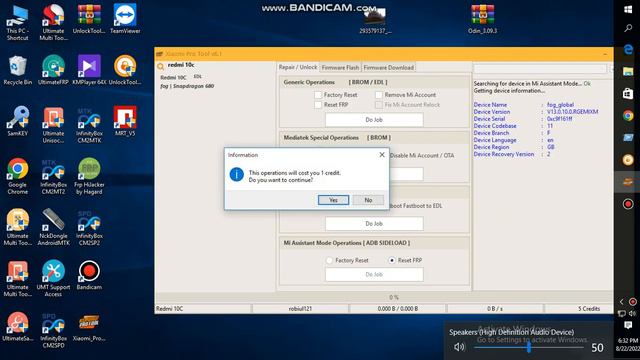Expand hidden system tray icons chevron
Image resolution: width=640 pixels, height=360 pixels.
pos(622,302)
